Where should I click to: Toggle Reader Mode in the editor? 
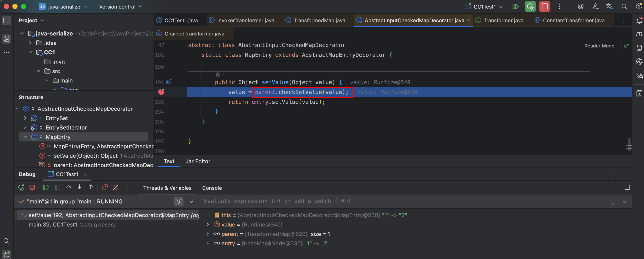pyautogui.click(x=599, y=46)
